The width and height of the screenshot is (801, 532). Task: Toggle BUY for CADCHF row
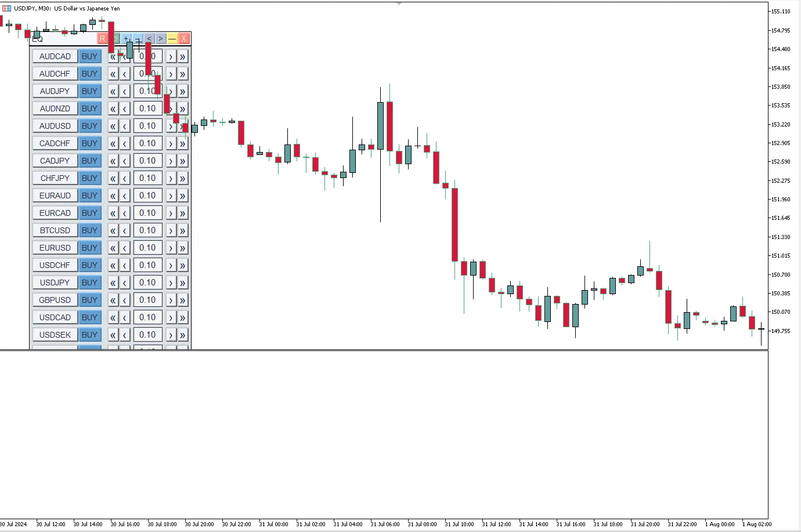(x=89, y=143)
